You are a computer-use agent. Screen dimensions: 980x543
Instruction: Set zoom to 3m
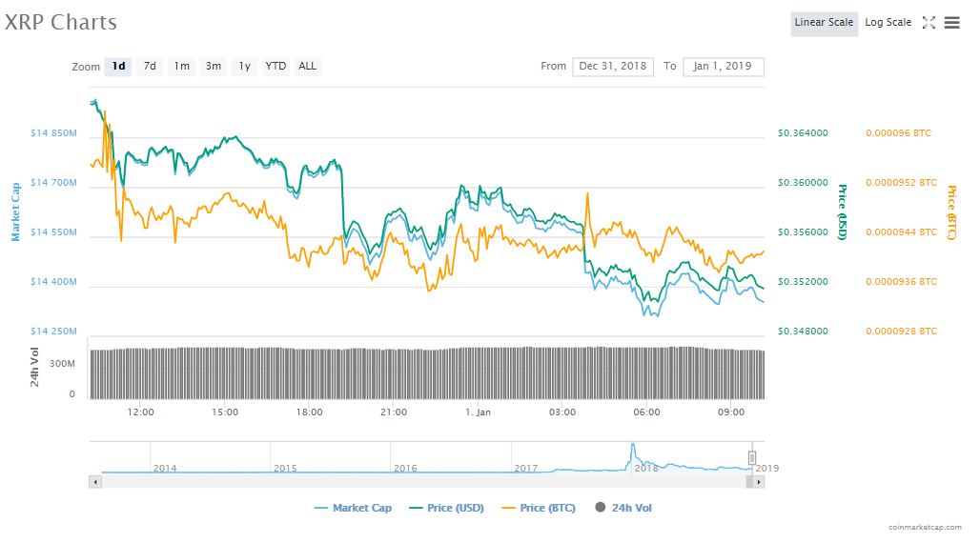(214, 67)
